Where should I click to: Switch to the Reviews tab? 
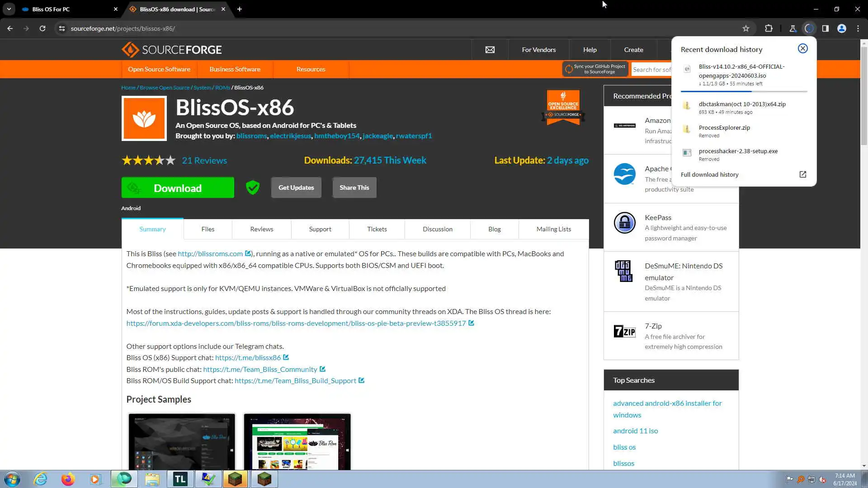click(261, 229)
